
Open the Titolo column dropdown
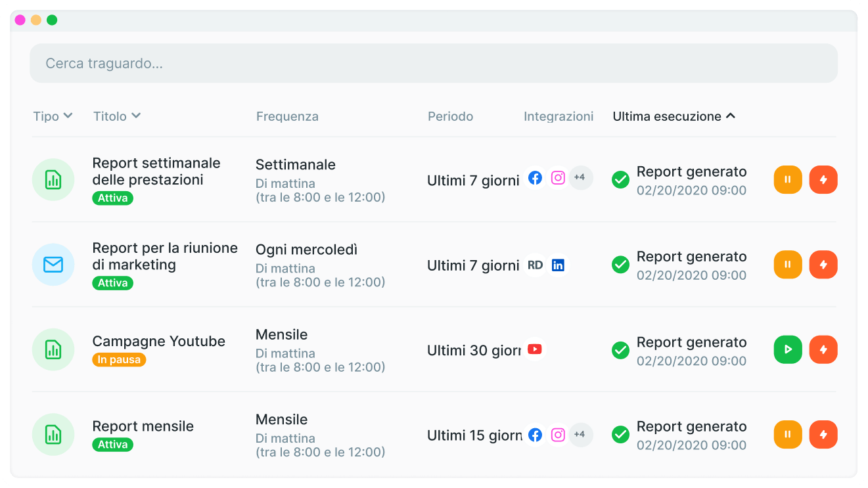(x=117, y=116)
